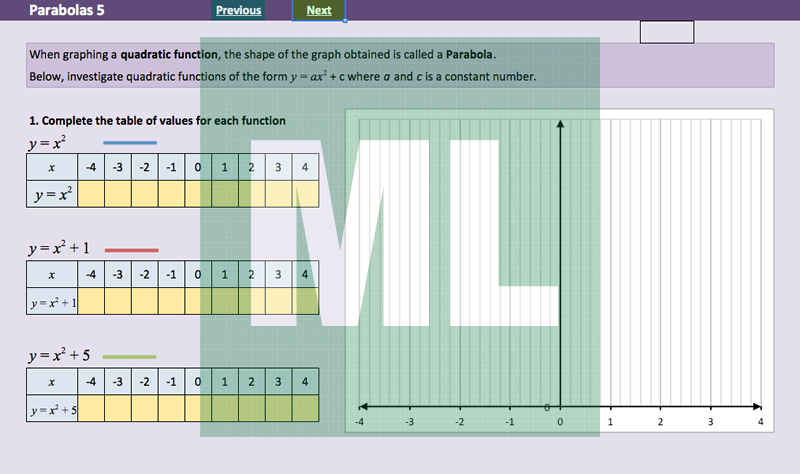Go to the Next page link
Image resolution: width=800 pixels, height=474 pixels.
pyautogui.click(x=319, y=10)
